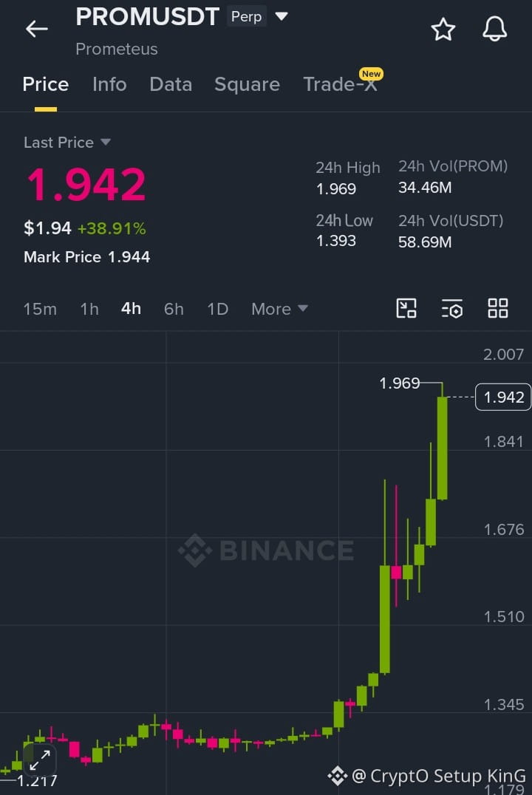Go to the Data tab
This screenshot has width=532, height=795.
pyautogui.click(x=171, y=84)
